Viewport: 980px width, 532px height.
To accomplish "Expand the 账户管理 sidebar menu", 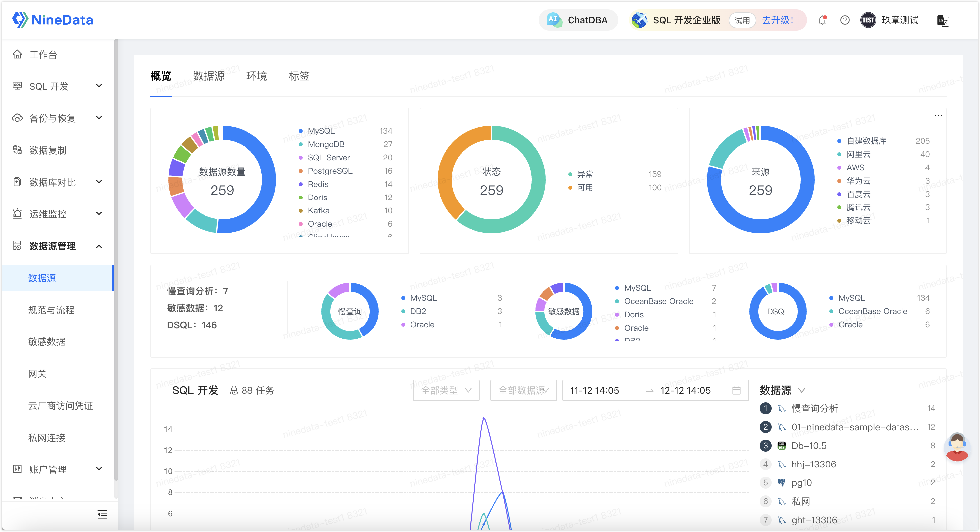I will point(58,469).
